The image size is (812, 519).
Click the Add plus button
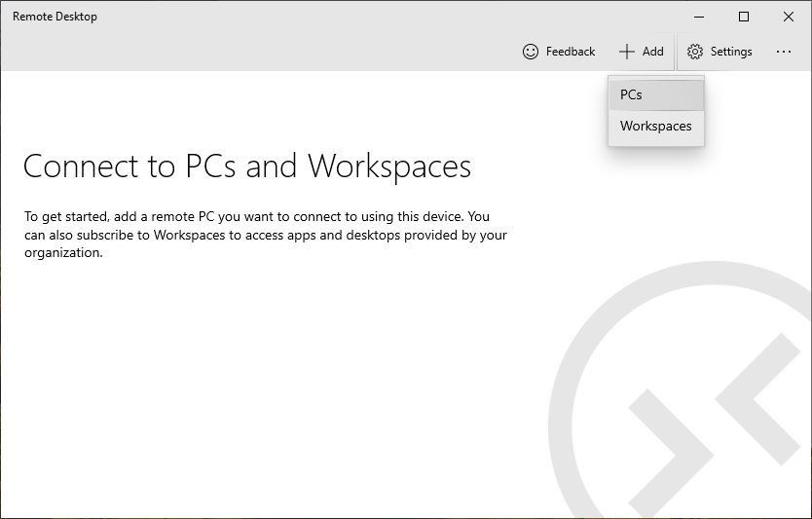641,52
